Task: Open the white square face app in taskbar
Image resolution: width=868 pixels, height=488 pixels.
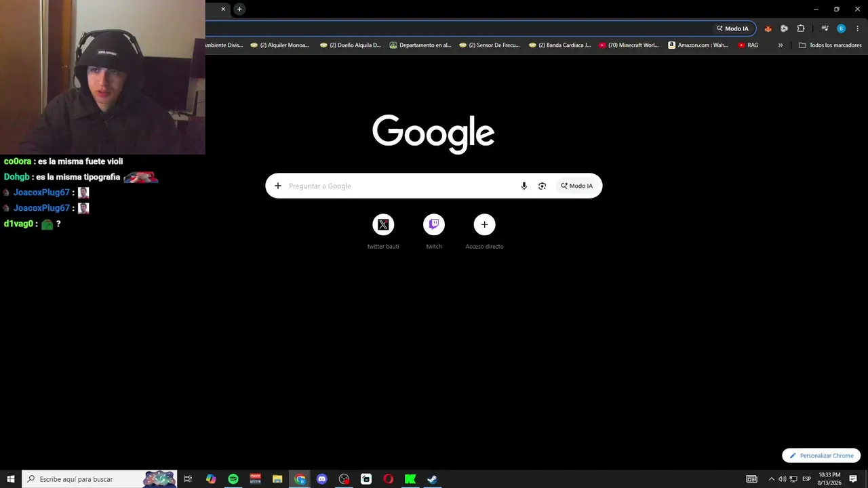Action: 366,479
